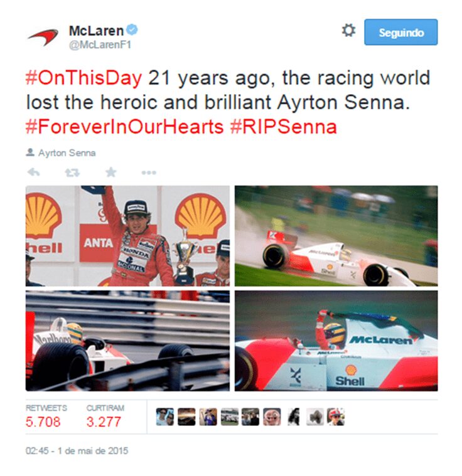This screenshot has width=462, height=476.
Task: Open the #ForeverInOurHearts hashtag
Action: tap(125, 127)
